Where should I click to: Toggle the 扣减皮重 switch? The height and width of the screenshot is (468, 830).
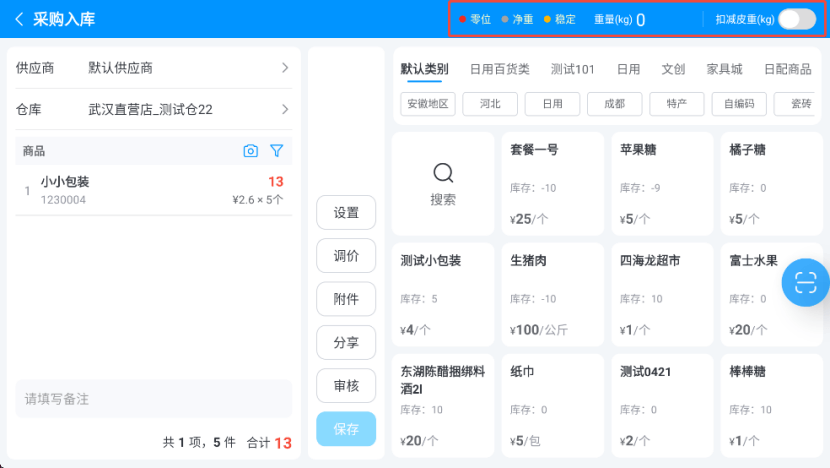coord(796,19)
